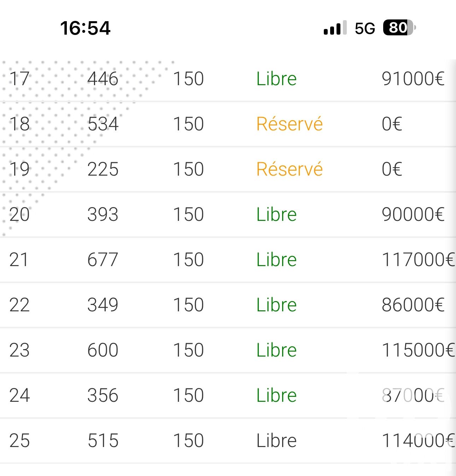Tap the 677 surface value

(x=103, y=260)
